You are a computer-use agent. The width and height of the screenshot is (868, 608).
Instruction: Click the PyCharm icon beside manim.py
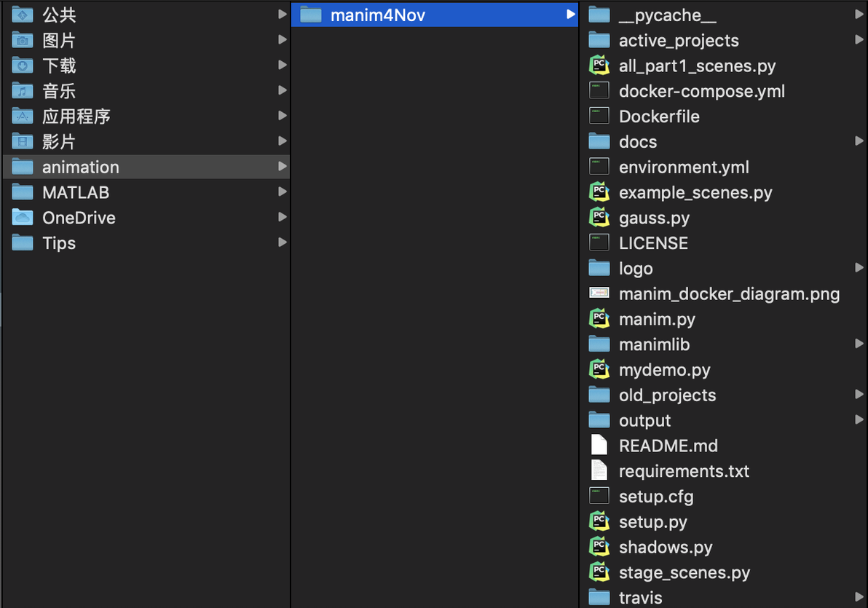click(599, 319)
